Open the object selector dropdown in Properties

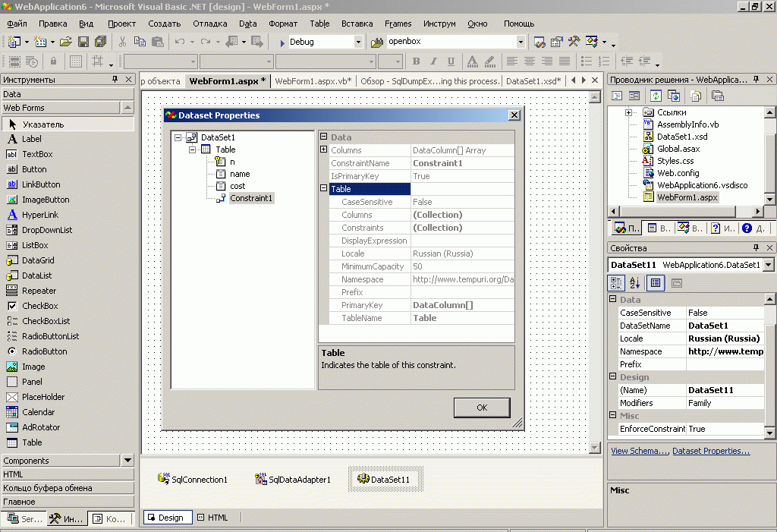click(769, 265)
